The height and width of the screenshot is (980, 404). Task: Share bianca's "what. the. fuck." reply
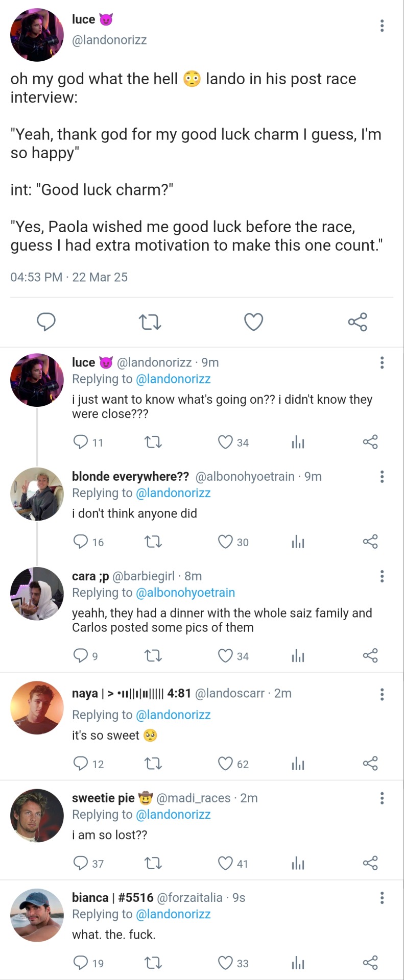tap(370, 963)
